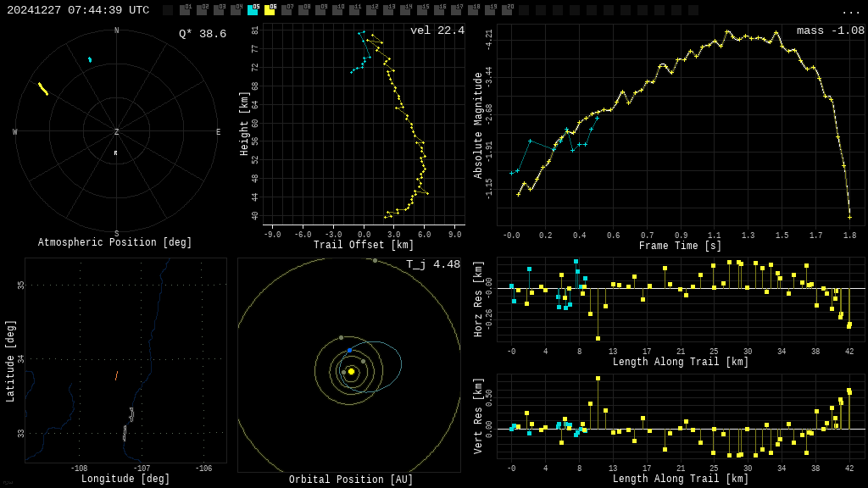This screenshot has width=868, height=488.
Task: Click the station 10 square
Action: [x=337, y=10]
